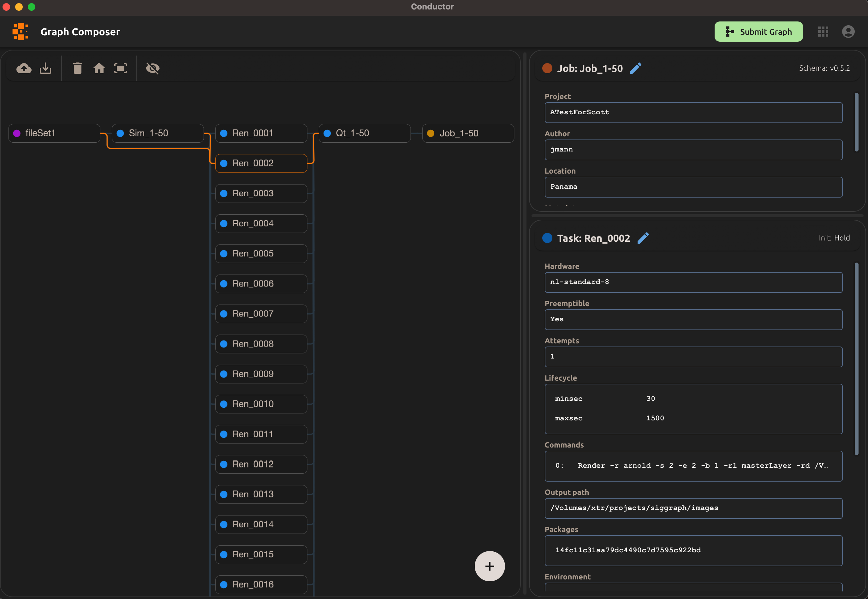The width and height of the screenshot is (868, 599).
Task: Click the download graph icon
Action: click(x=45, y=68)
